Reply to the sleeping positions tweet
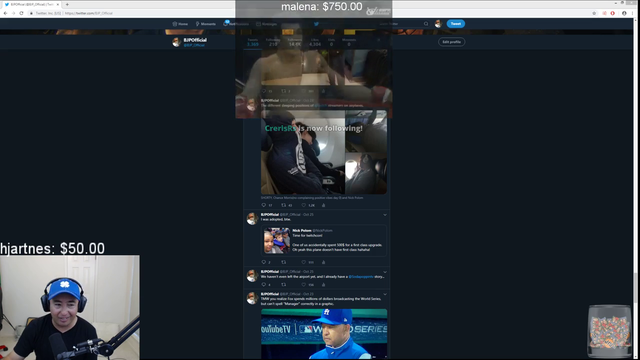This screenshot has width=640, height=360. (264, 205)
